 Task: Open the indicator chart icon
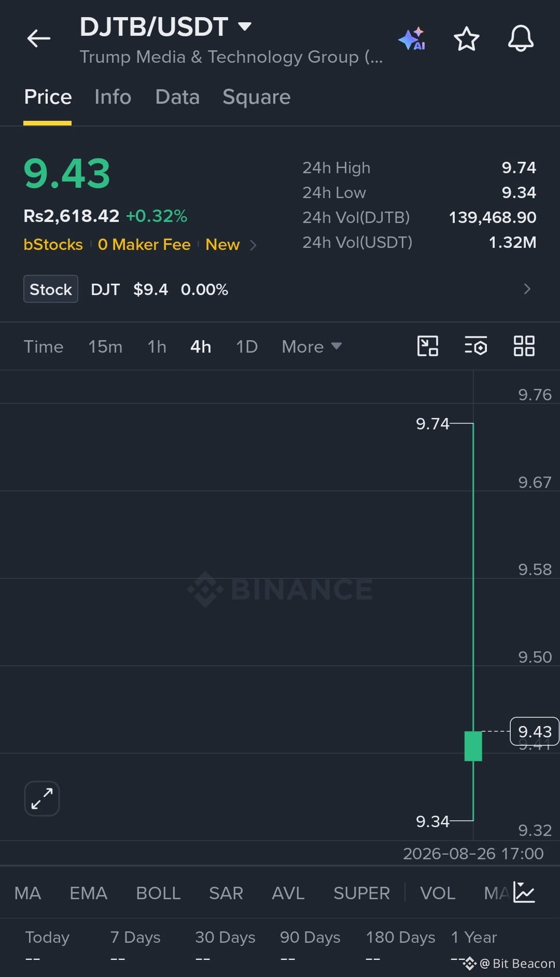[x=524, y=892]
